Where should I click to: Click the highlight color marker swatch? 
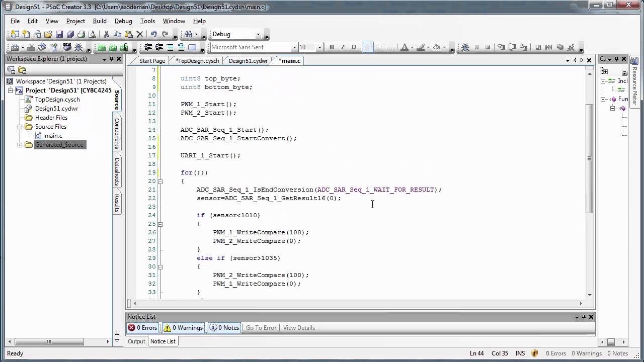[420, 47]
